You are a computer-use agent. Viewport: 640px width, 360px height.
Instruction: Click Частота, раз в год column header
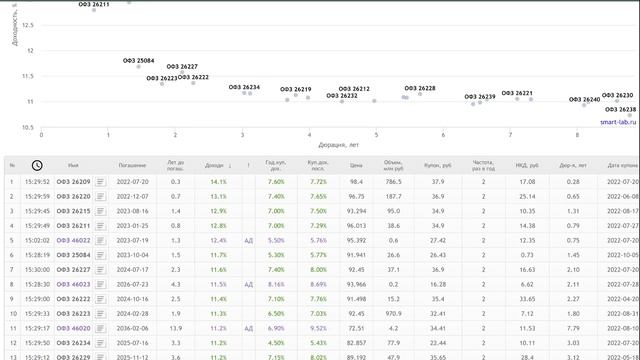[483, 165]
